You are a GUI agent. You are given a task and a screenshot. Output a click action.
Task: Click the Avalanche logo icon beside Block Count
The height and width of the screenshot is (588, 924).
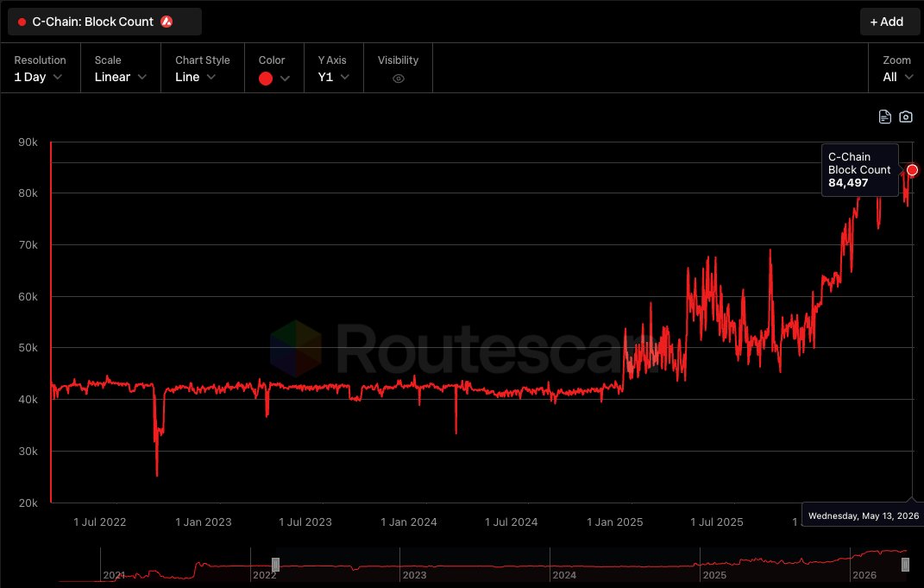pos(167,22)
